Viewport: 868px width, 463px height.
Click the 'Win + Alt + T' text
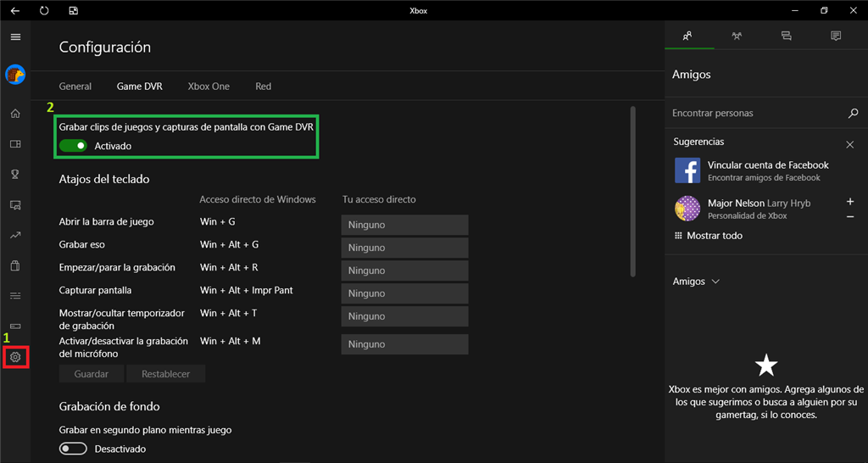tap(229, 313)
